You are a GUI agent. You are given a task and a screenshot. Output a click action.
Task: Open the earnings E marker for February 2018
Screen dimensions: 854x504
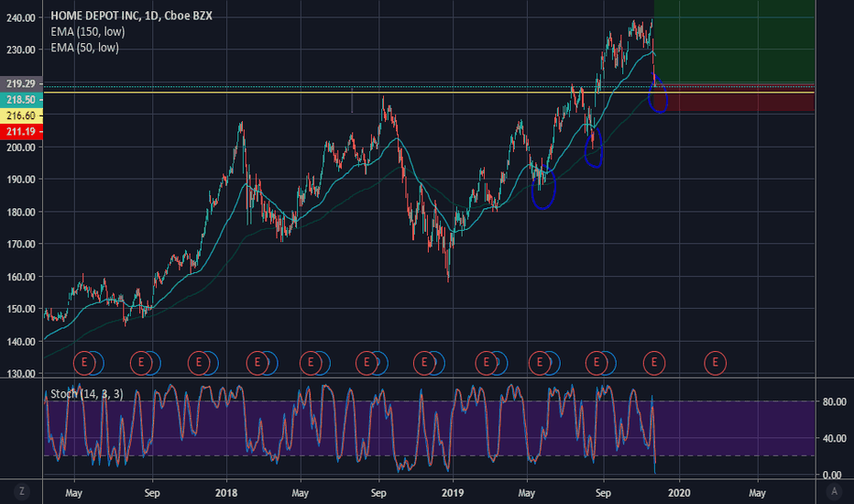(x=257, y=362)
